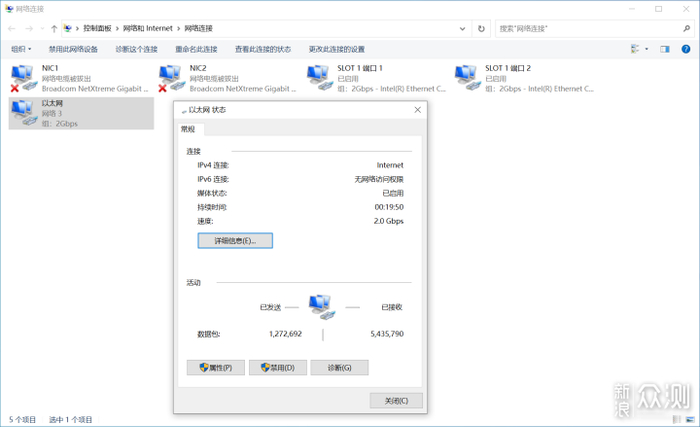Click the 2.0 Gbps speed value
This screenshot has height=427, width=700.
(388, 221)
